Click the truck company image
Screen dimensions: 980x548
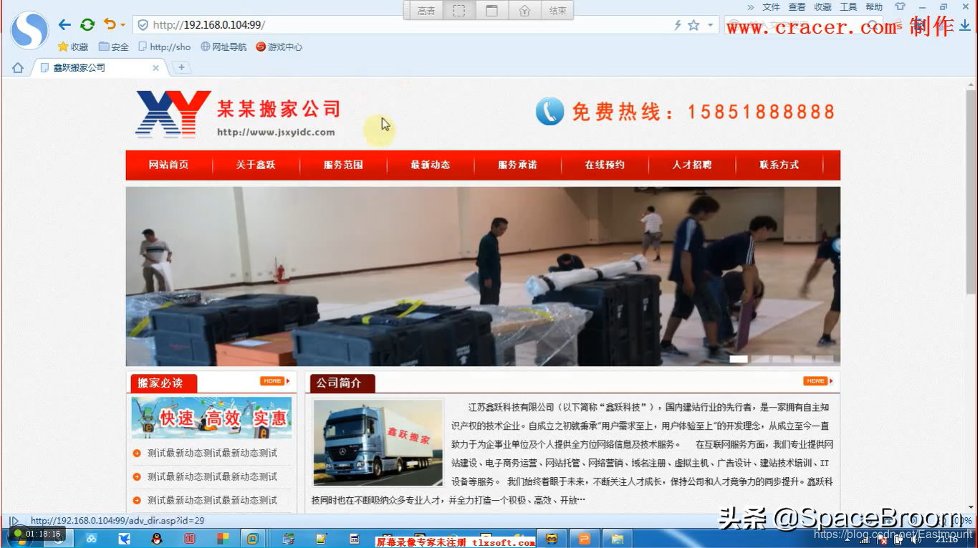[378, 443]
